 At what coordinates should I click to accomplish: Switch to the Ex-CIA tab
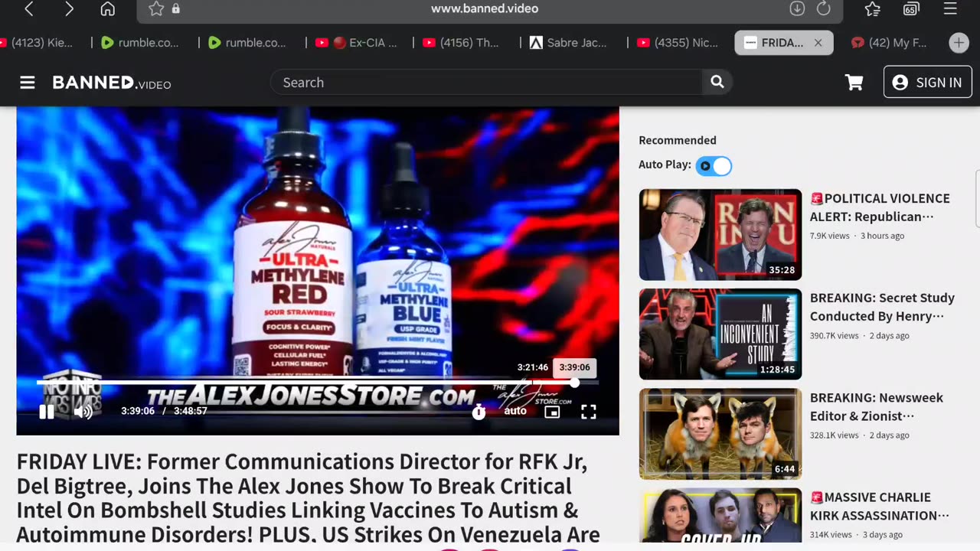click(x=356, y=43)
